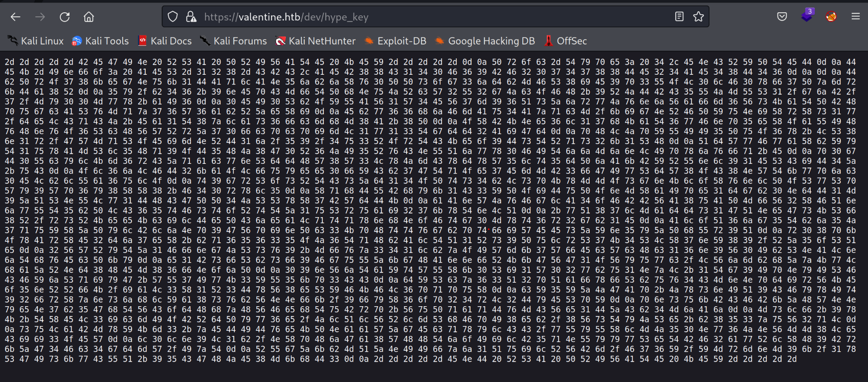868x382 pixels.
Task: Show site security info via padlock icon
Action: pos(191,17)
